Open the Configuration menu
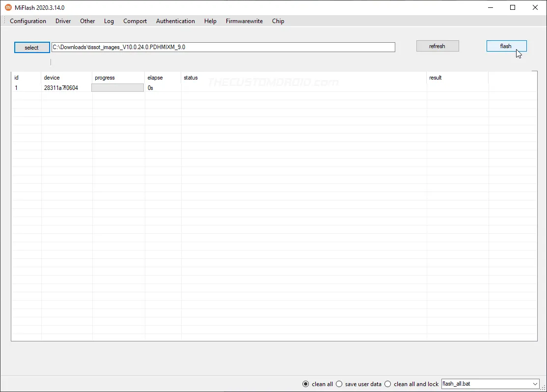 [x=27, y=21]
